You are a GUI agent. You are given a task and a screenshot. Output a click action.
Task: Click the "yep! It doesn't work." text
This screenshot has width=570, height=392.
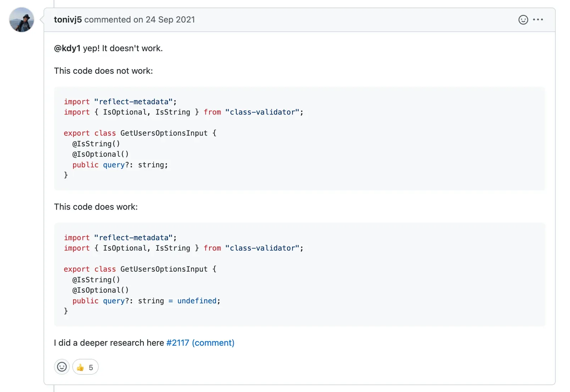pos(123,48)
